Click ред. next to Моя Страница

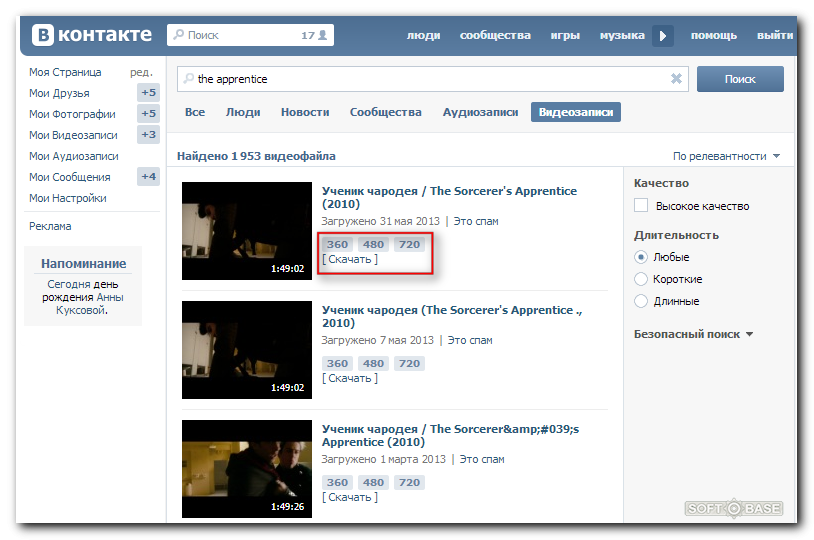[x=141, y=72]
